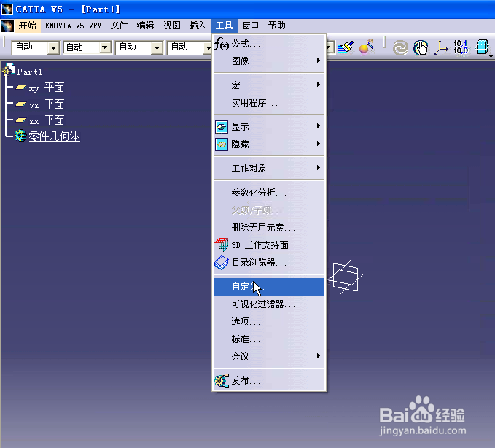
Task: Click the axis system toolbar icon
Action: click(x=441, y=47)
